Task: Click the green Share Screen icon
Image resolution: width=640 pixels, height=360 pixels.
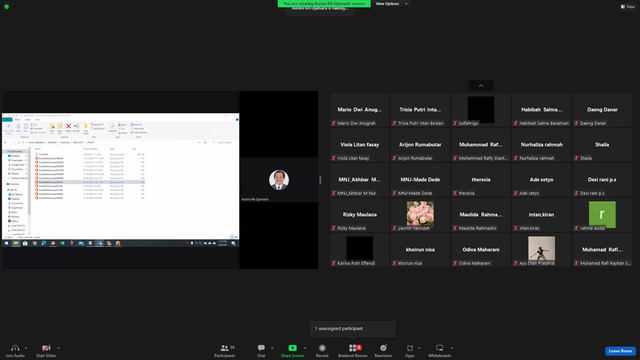Action: (x=293, y=348)
